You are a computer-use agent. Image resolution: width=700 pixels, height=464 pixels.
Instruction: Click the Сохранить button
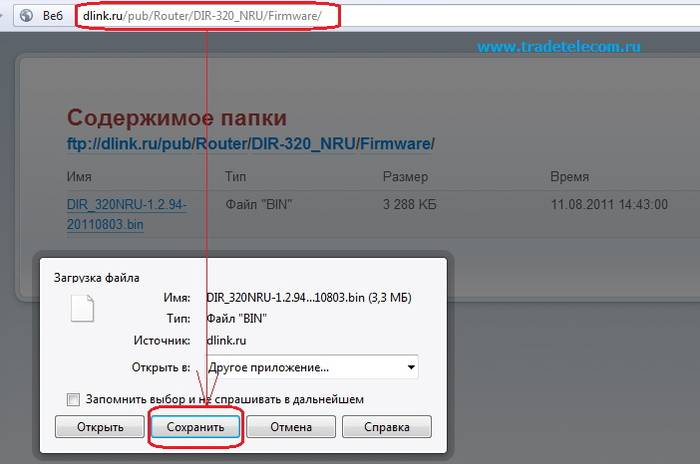click(196, 427)
